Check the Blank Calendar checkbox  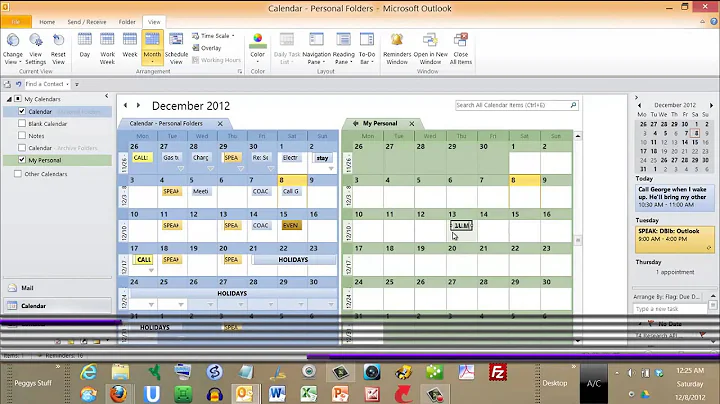(22, 123)
